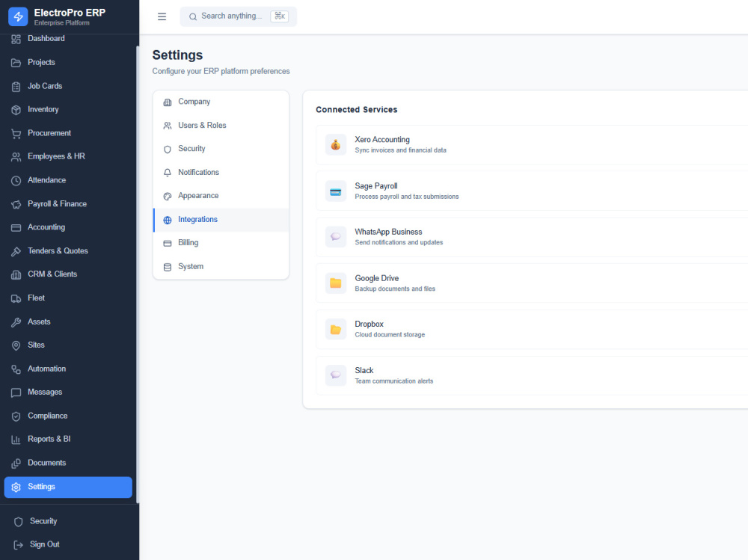Click the Compliance shield-check icon
Screen dimensions: 748x560
16,416
